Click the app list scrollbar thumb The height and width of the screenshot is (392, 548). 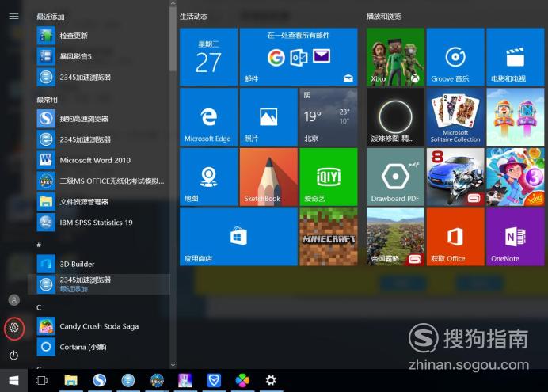tap(173, 39)
